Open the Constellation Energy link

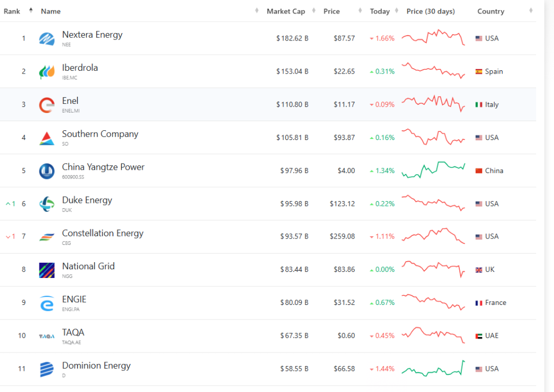click(103, 233)
